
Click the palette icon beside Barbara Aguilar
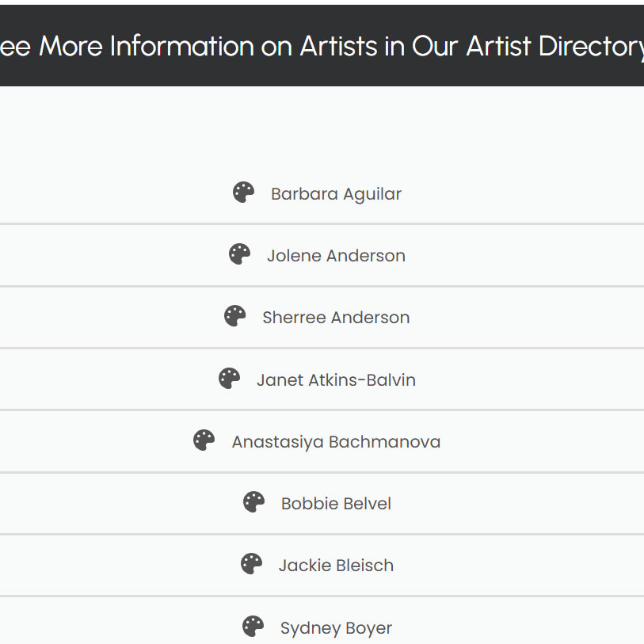[x=243, y=192]
